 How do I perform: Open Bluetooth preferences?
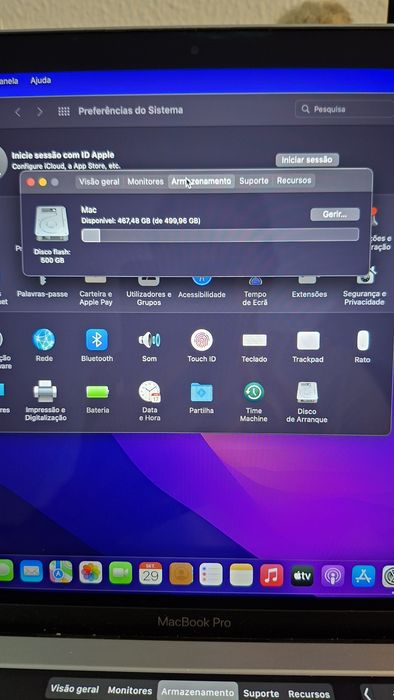tap(97, 340)
